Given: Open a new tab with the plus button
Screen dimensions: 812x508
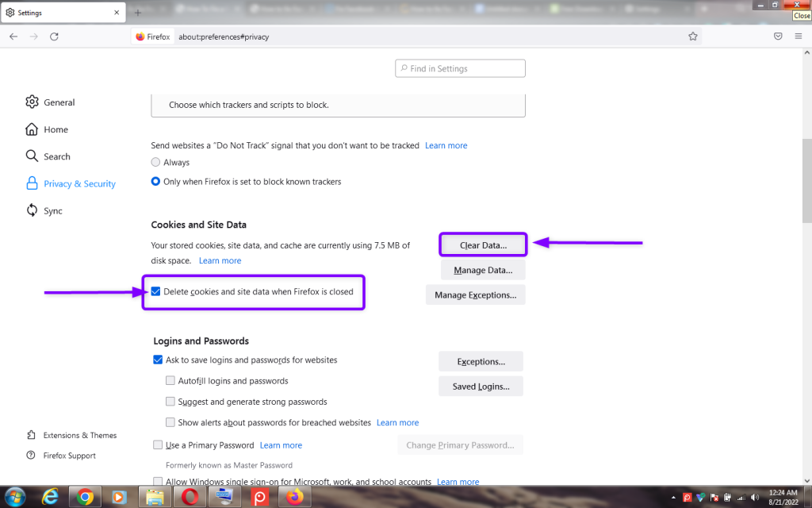Looking at the screenshot, I should pyautogui.click(x=138, y=13).
